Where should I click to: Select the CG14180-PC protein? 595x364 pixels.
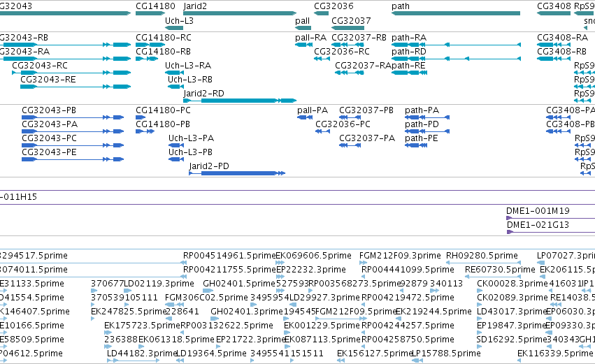(163, 110)
